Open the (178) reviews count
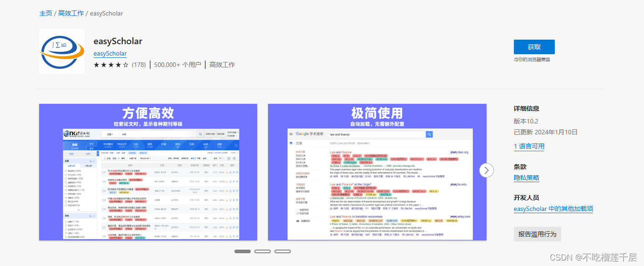 [x=139, y=65]
